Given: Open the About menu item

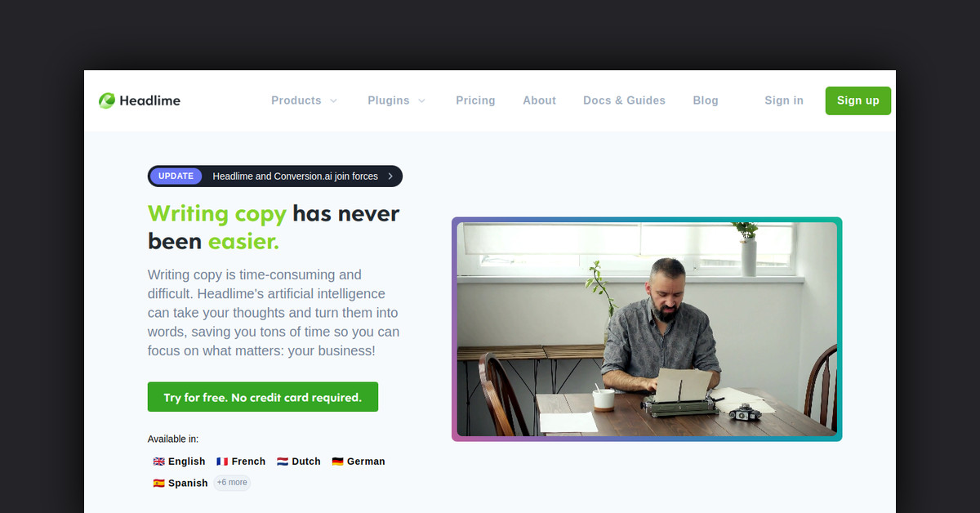Looking at the screenshot, I should pyautogui.click(x=539, y=100).
